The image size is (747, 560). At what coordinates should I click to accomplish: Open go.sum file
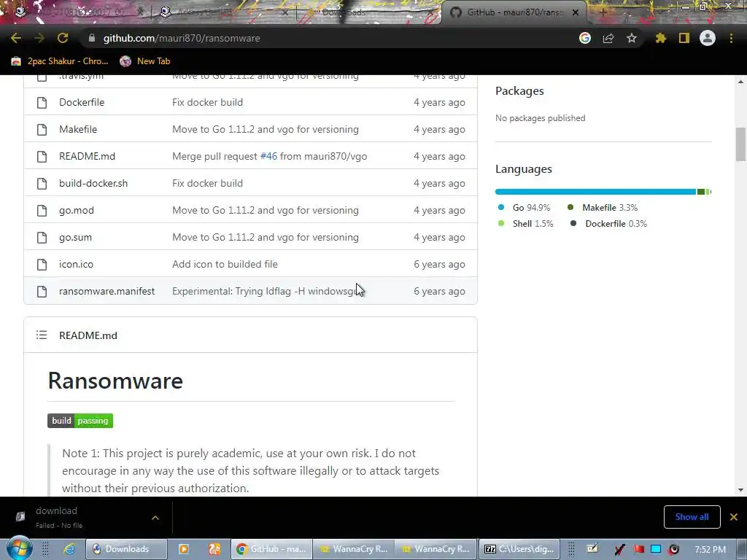[x=75, y=237]
